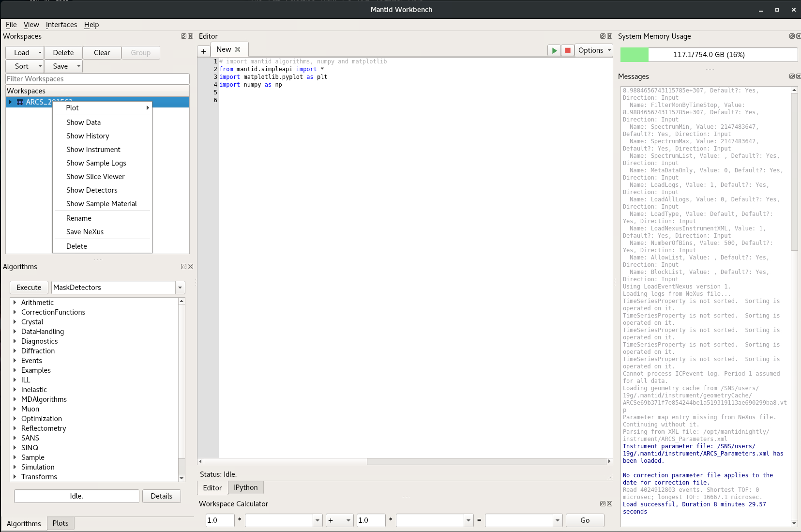The height and width of the screenshot is (532, 801).
Task: Choose Show Instrument from context menu
Action: click(93, 150)
